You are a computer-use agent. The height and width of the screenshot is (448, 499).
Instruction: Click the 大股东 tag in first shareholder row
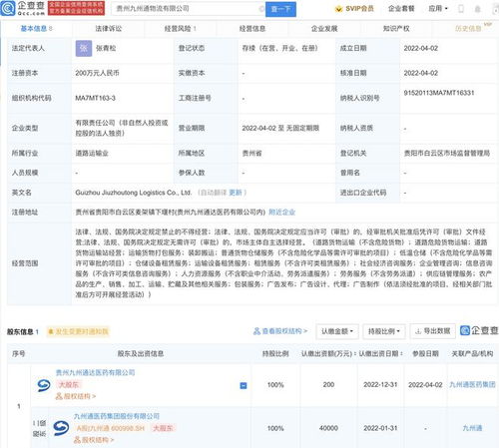tap(69, 385)
